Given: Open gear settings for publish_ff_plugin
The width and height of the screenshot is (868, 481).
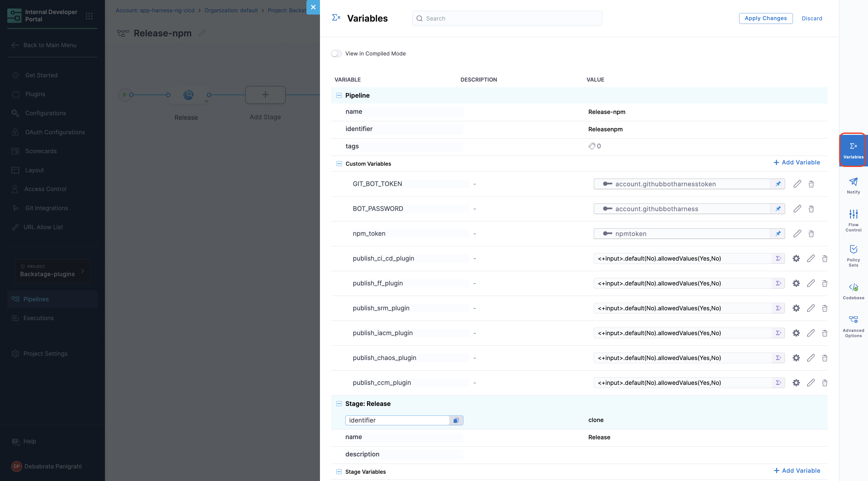Looking at the screenshot, I should click(796, 283).
